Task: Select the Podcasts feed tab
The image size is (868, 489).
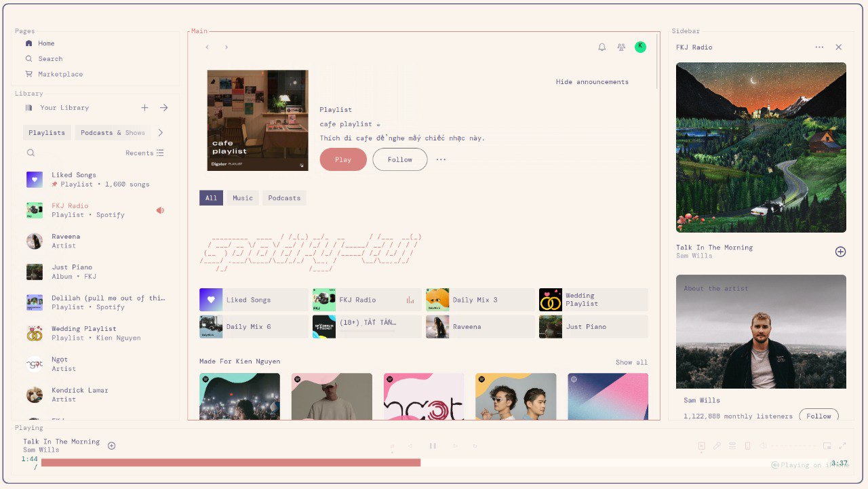Action: (284, 198)
